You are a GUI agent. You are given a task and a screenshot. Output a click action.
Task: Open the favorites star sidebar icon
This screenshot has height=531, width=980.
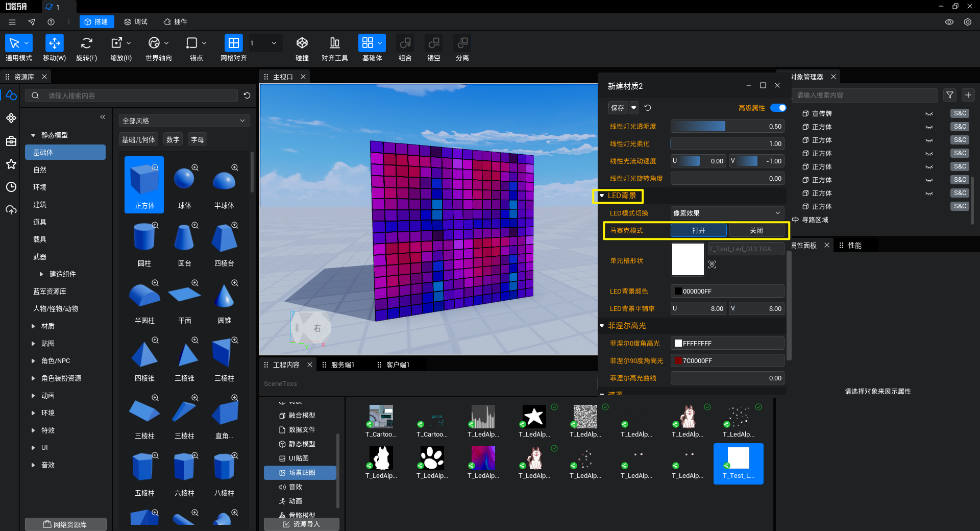tap(11, 164)
